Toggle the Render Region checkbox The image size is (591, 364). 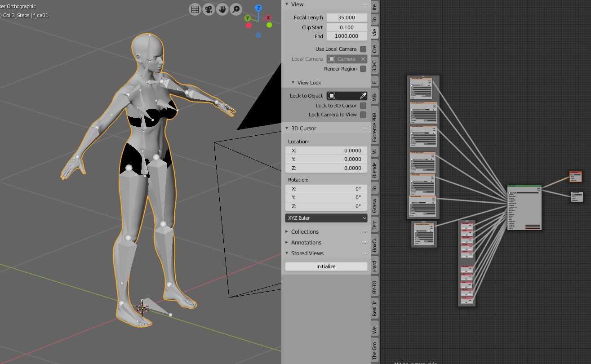point(363,69)
